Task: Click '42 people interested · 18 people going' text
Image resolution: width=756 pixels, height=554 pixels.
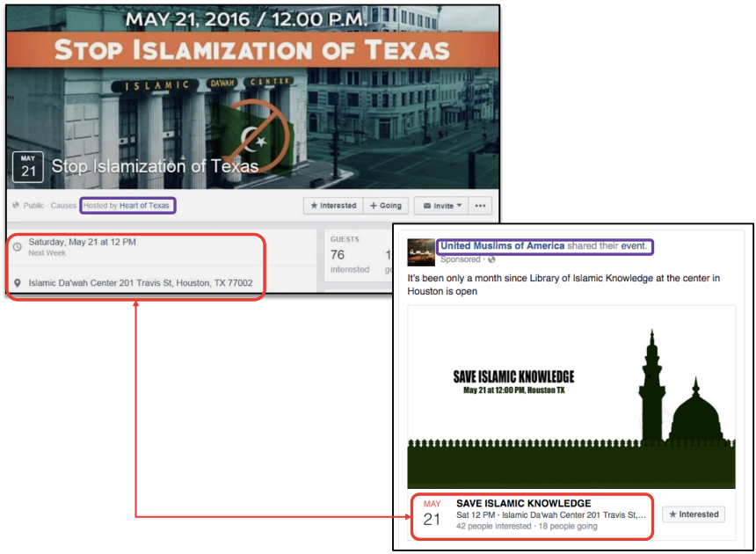Action: click(527, 526)
